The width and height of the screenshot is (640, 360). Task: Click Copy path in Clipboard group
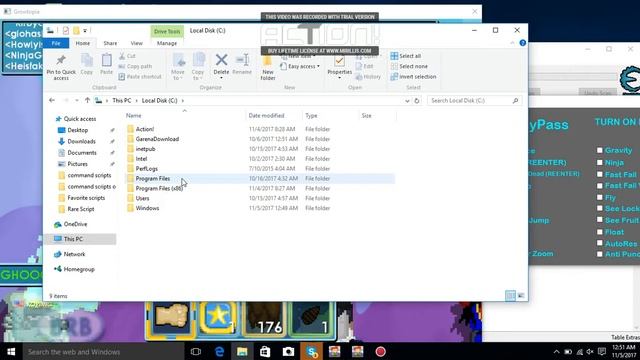coord(135,66)
